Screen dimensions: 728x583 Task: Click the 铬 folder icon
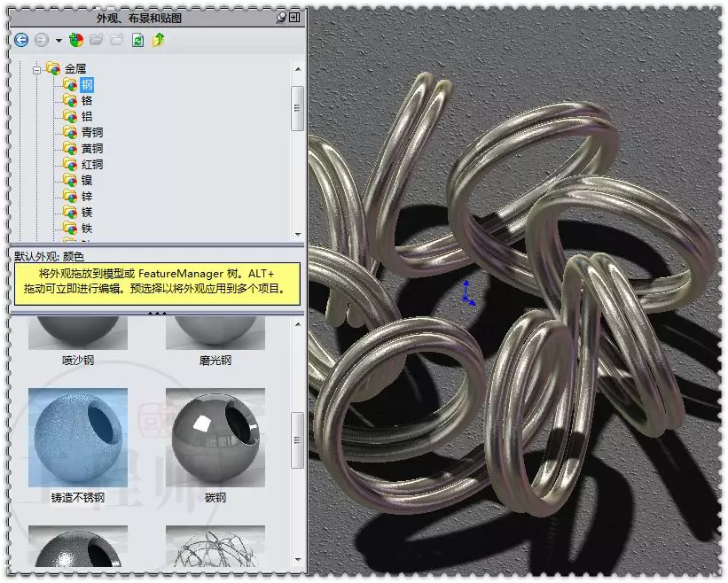tap(70, 101)
